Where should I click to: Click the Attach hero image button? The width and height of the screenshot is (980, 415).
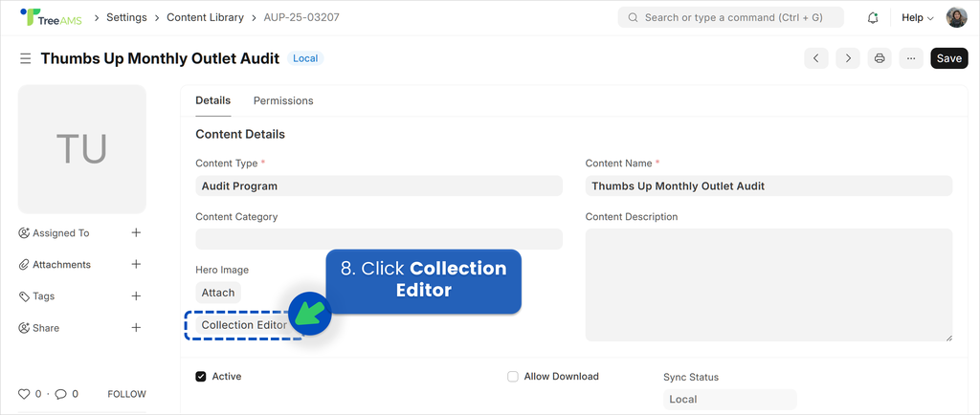click(x=218, y=292)
